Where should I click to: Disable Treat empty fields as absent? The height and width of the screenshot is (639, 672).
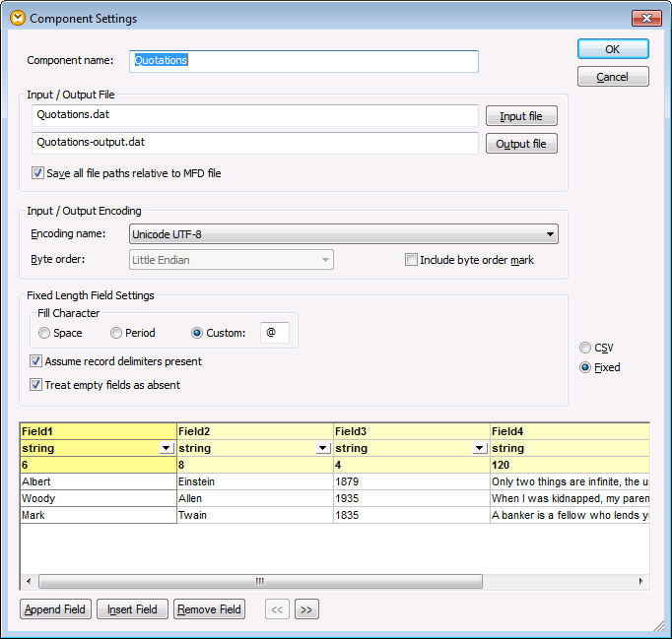(x=36, y=385)
